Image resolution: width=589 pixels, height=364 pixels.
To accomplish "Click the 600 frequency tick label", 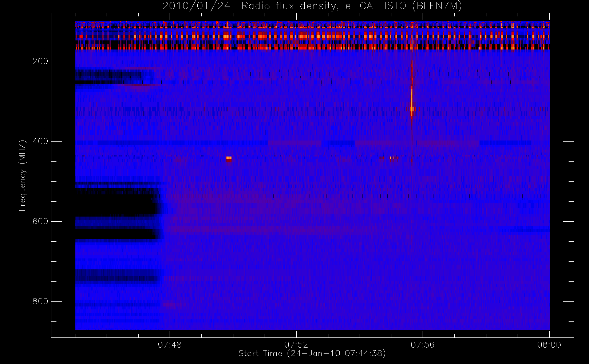I will [40, 221].
